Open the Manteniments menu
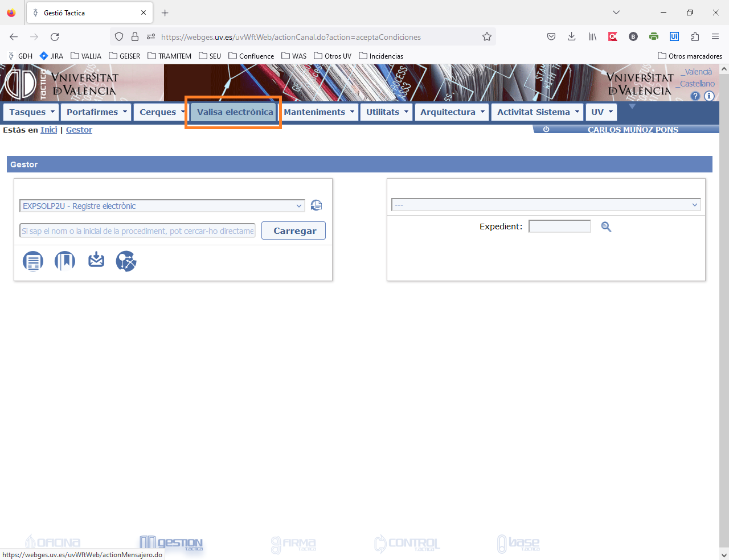 coord(318,112)
